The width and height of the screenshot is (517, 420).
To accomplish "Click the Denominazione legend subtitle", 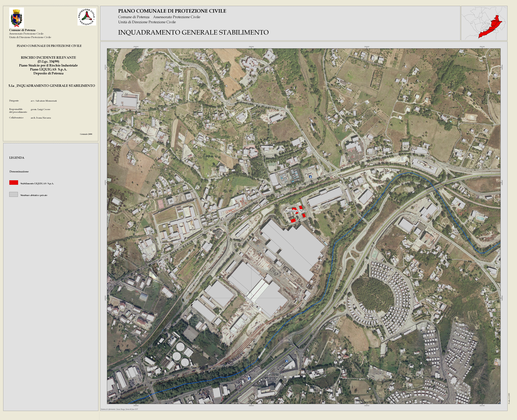I will (x=19, y=172).
